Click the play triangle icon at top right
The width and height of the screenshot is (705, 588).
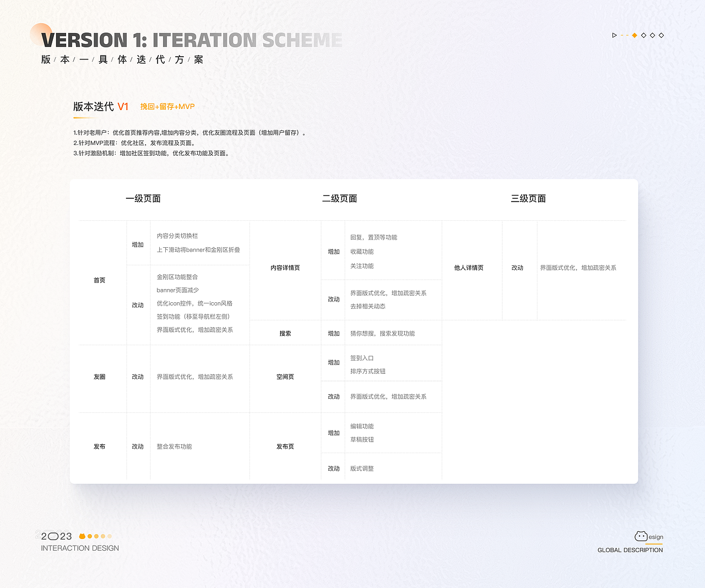tap(614, 35)
